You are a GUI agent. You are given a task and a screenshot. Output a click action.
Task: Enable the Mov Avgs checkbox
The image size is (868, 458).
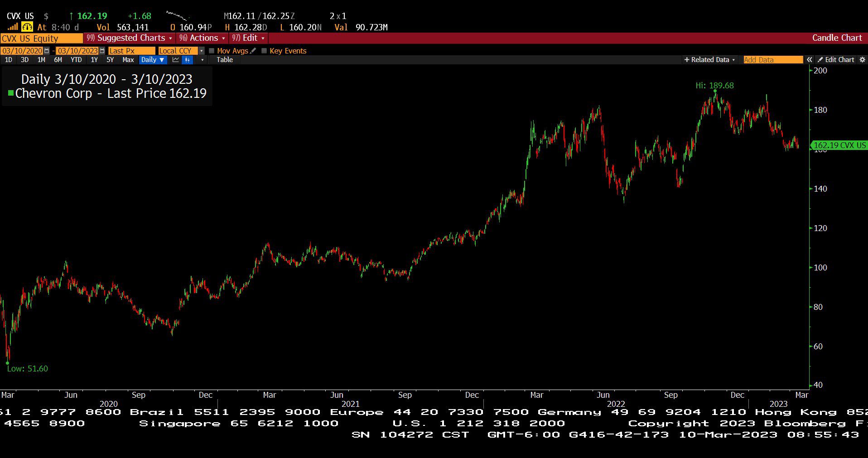pyautogui.click(x=212, y=51)
